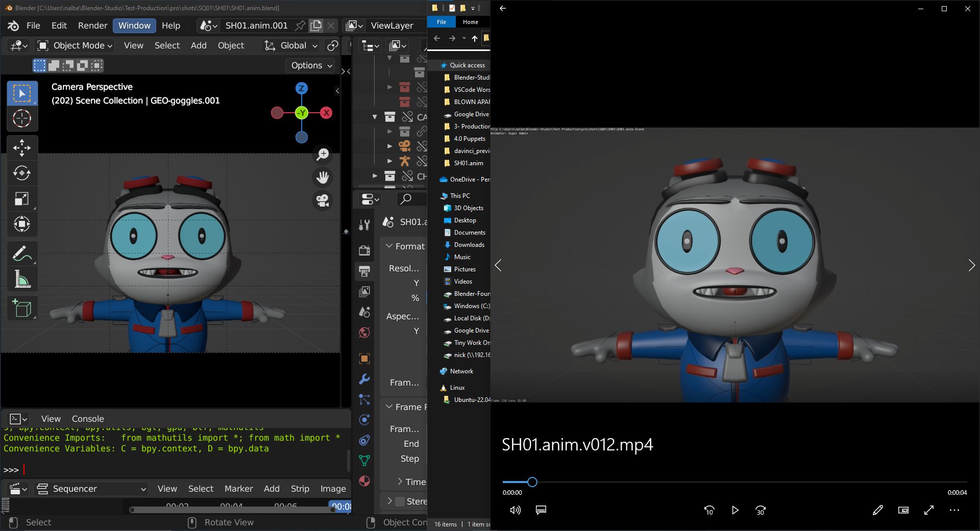Screen dimensions: 980x531
Task: Open the View Layer properties tab
Action: (x=364, y=291)
